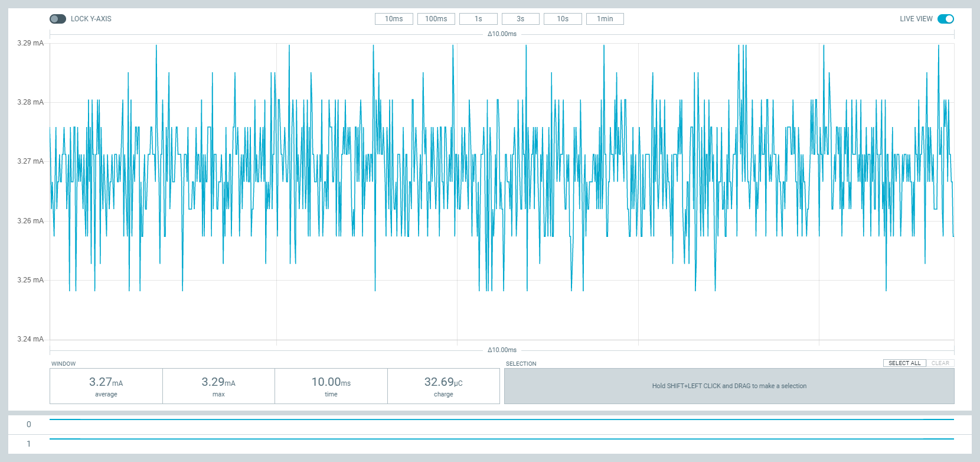Screen dimensions: 980x462
Task: Click the Select All button
Action: coord(904,363)
